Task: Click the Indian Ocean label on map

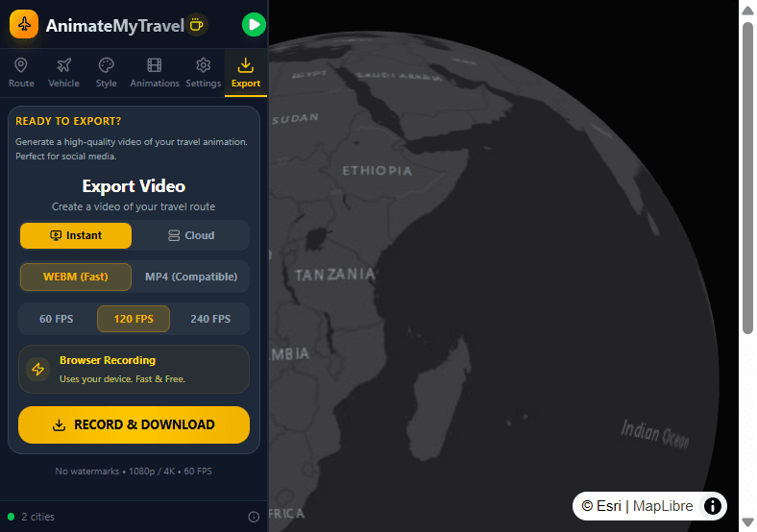Action: click(x=655, y=434)
